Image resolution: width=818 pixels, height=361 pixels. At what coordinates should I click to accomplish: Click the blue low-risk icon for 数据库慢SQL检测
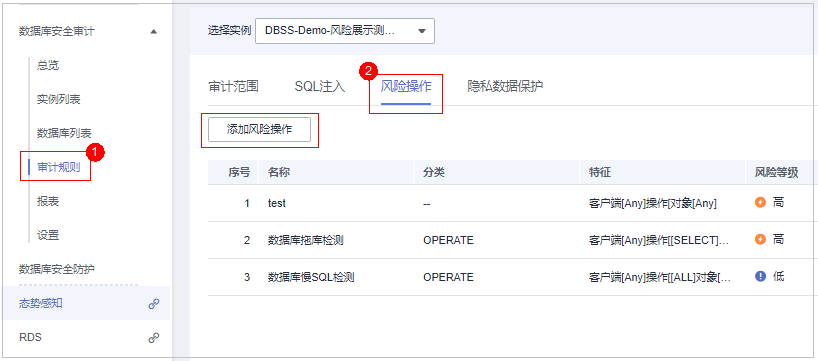pyautogui.click(x=760, y=276)
